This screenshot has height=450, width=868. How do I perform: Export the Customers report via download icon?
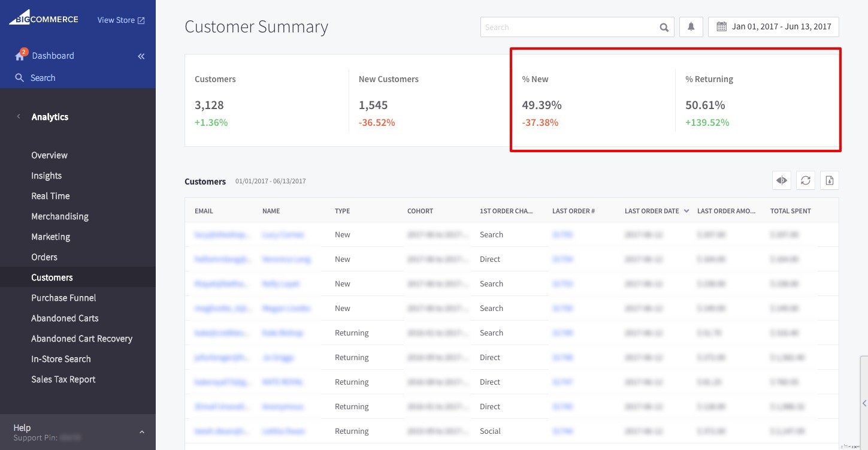pyautogui.click(x=829, y=180)
